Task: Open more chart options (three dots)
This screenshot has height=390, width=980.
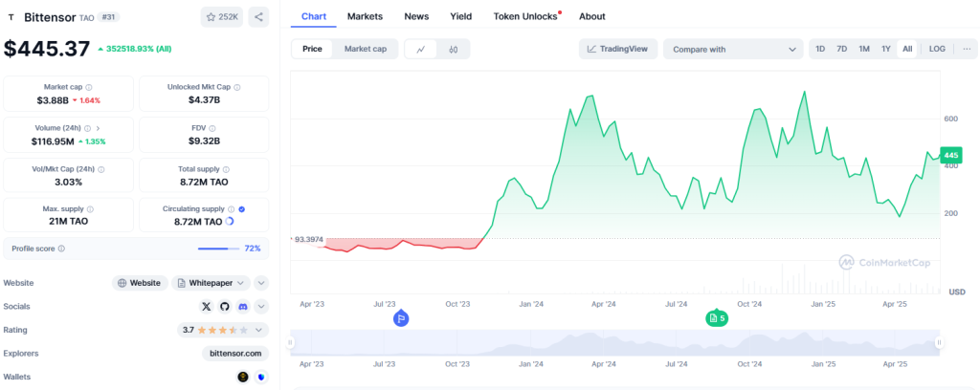Action: (x=967, y=49)
